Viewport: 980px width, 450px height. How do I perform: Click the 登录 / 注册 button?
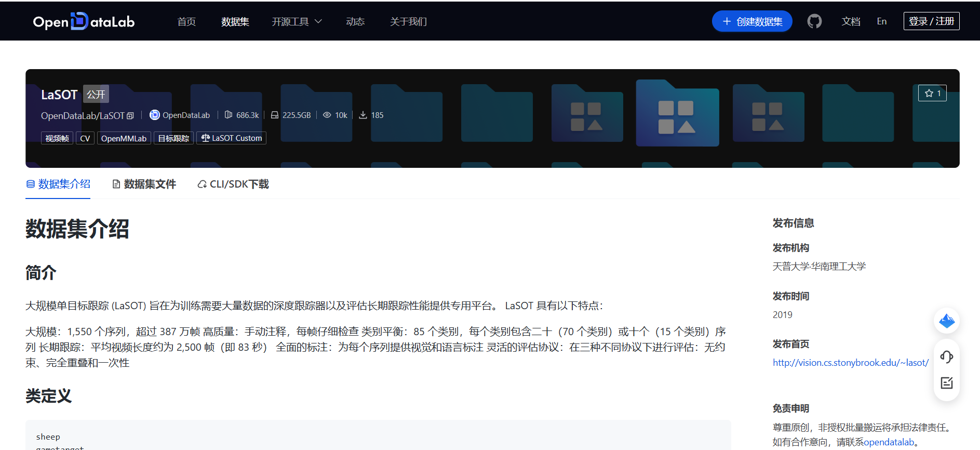coord(931,21)
